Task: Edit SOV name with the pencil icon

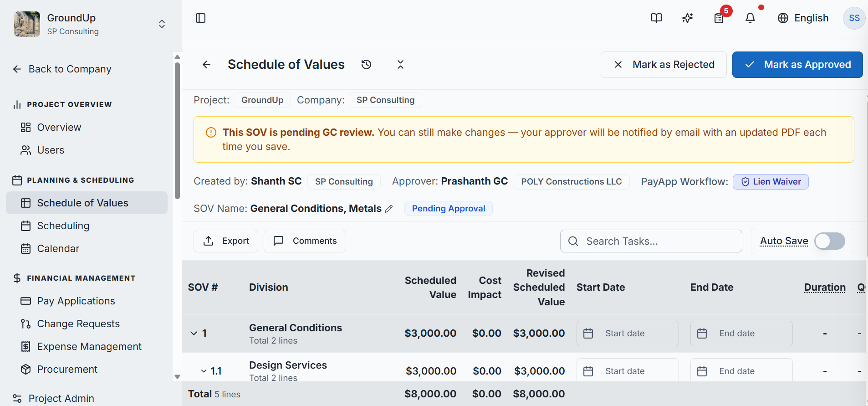Action: 388,209
